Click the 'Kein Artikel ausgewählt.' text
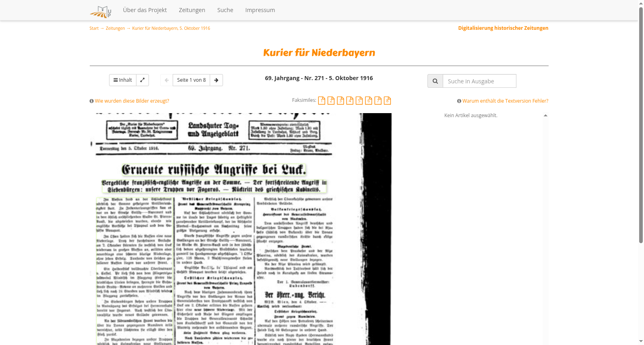This screenshot has width=644, height=345. pyautogui.click(x=471, y=116)
